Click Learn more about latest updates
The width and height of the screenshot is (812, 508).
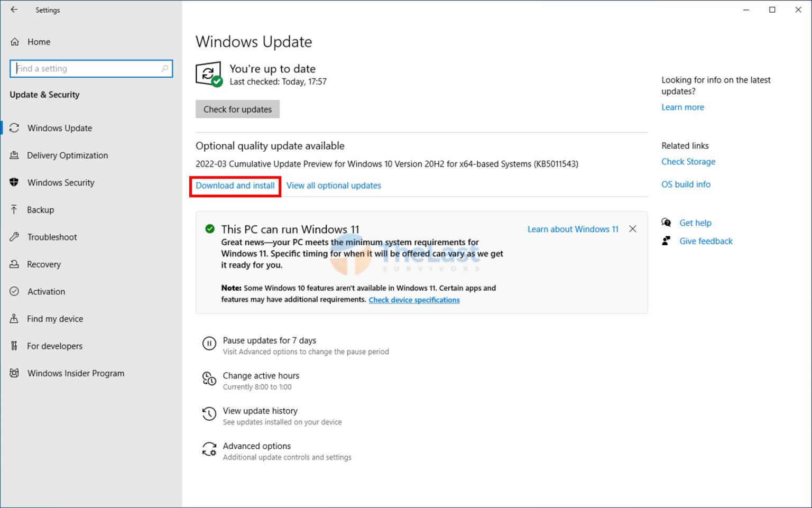pyautogui.click(x=682, y=107)
